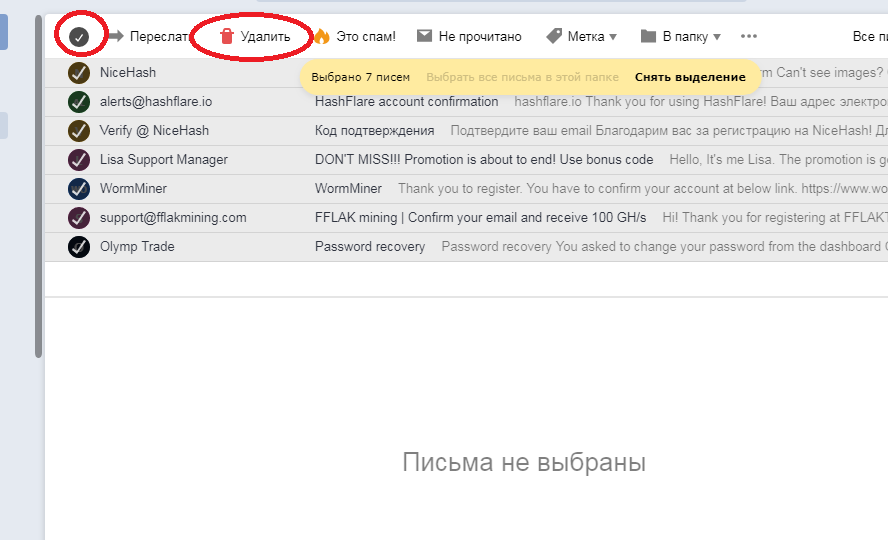Click the WormMiner sender name
888x540 pixels.
point(133,188)
